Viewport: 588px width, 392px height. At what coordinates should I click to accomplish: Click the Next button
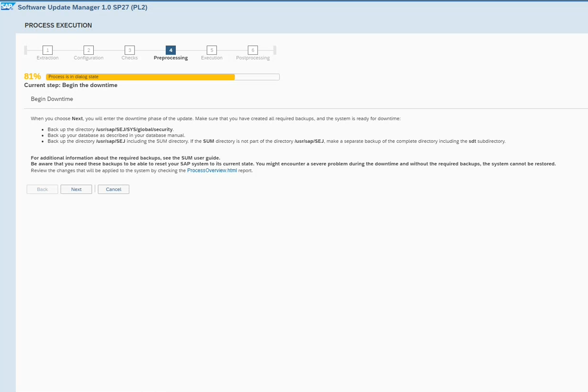(x=76, y=190)
